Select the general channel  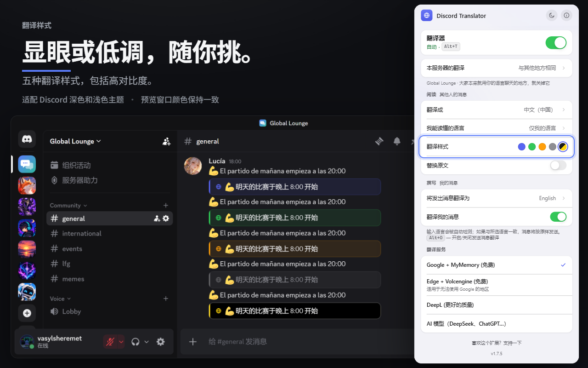pyautogui.click(x=109, y=218)
